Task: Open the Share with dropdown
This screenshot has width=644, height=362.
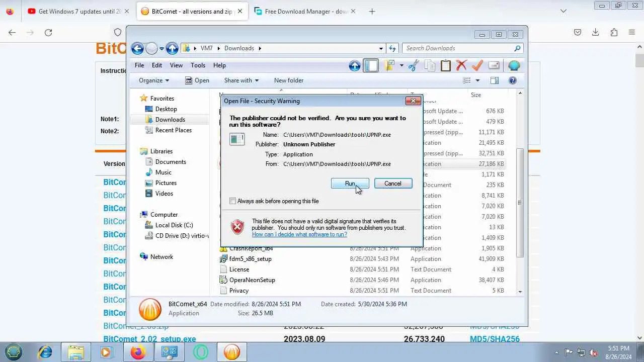Action: (241, 80)
